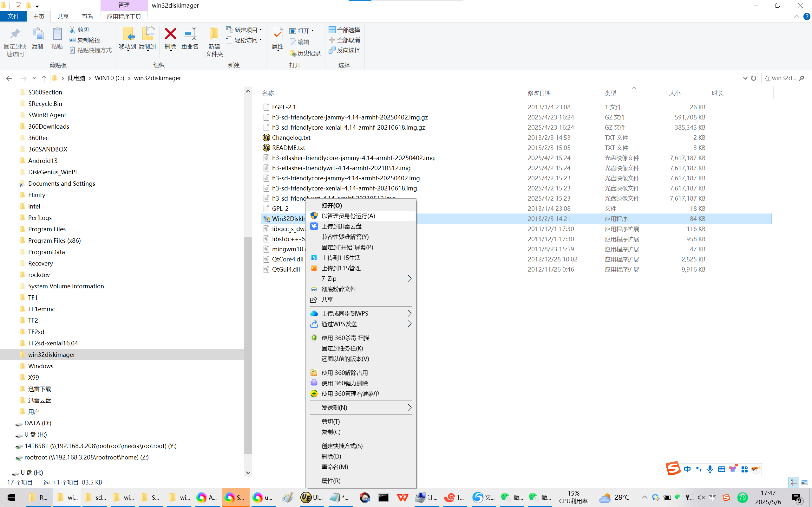Open the address bar history dropdown

coord(745,78)
